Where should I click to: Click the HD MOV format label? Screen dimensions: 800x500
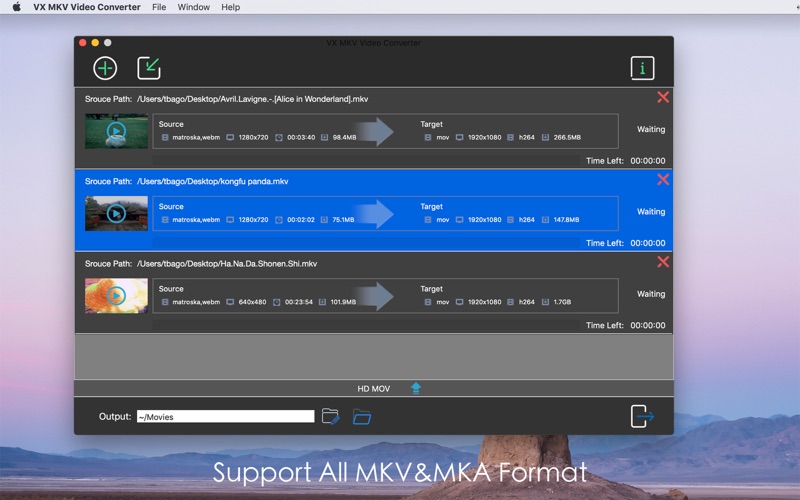pos(373,389)
